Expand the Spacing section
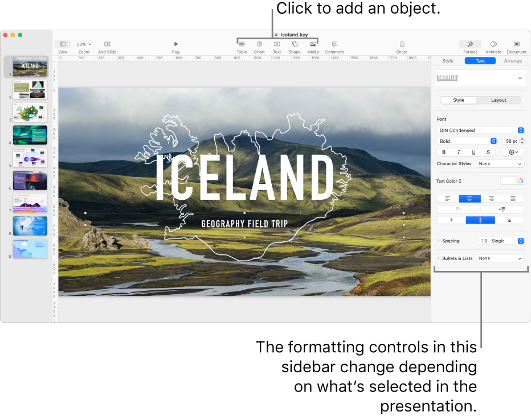Image resolution: width=531 pixels, height=420 pixels. [438, 241]
